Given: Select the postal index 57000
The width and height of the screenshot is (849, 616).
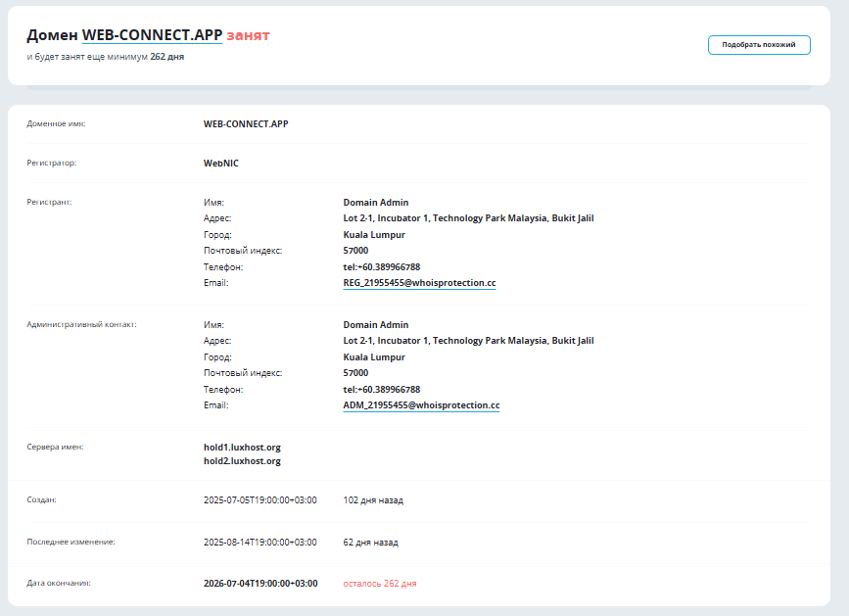Looking at the screenshot, I should pos(354,251).
